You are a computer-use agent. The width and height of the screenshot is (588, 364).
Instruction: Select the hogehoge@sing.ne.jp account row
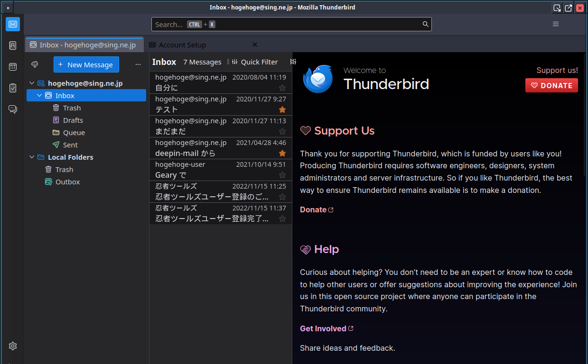point(86,83)
